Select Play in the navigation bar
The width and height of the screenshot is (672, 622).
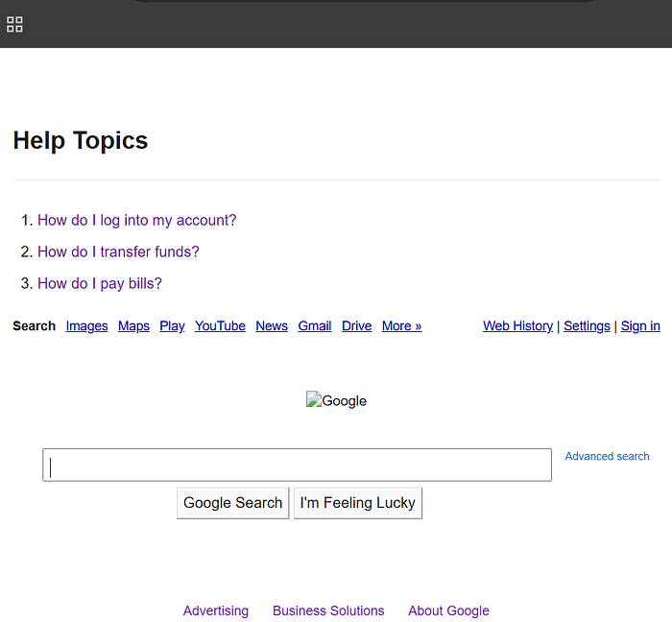point(172,326)
